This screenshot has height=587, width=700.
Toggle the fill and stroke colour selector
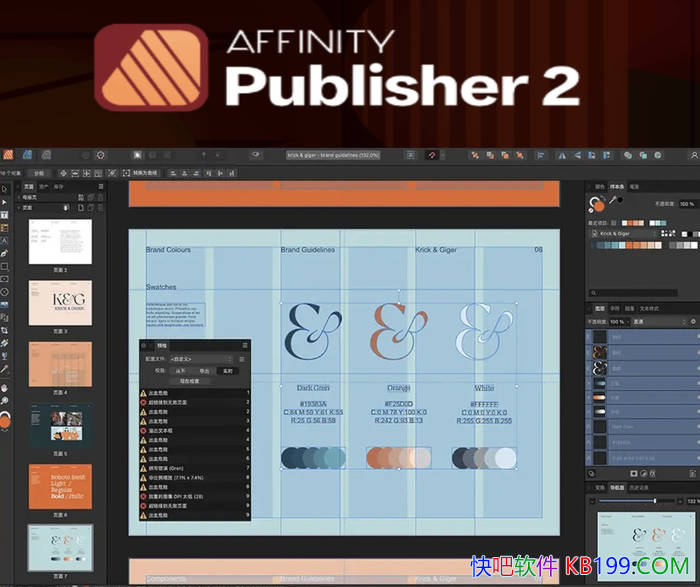pyautogui.click(x=596, y=204)
